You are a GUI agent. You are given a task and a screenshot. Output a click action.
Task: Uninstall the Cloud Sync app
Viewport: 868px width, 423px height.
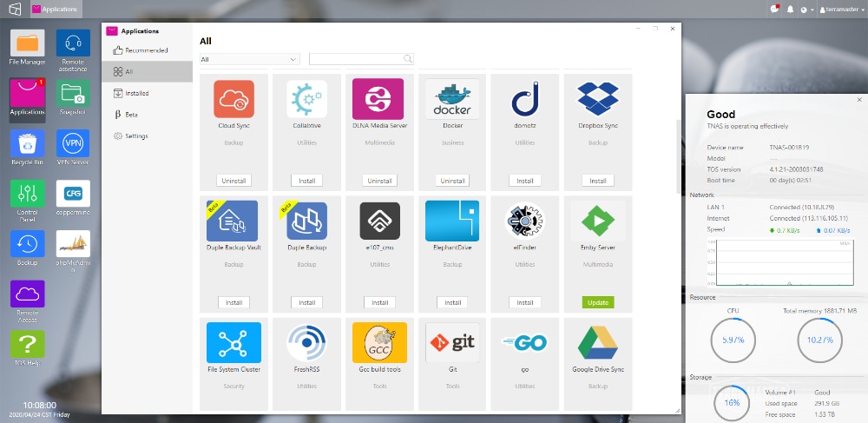coord(233,181)
